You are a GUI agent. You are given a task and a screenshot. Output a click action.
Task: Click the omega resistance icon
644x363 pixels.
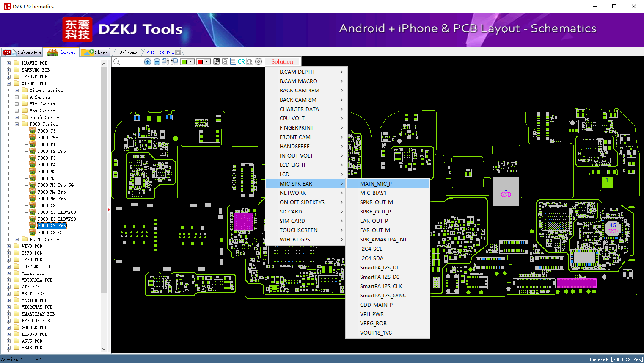250,62
